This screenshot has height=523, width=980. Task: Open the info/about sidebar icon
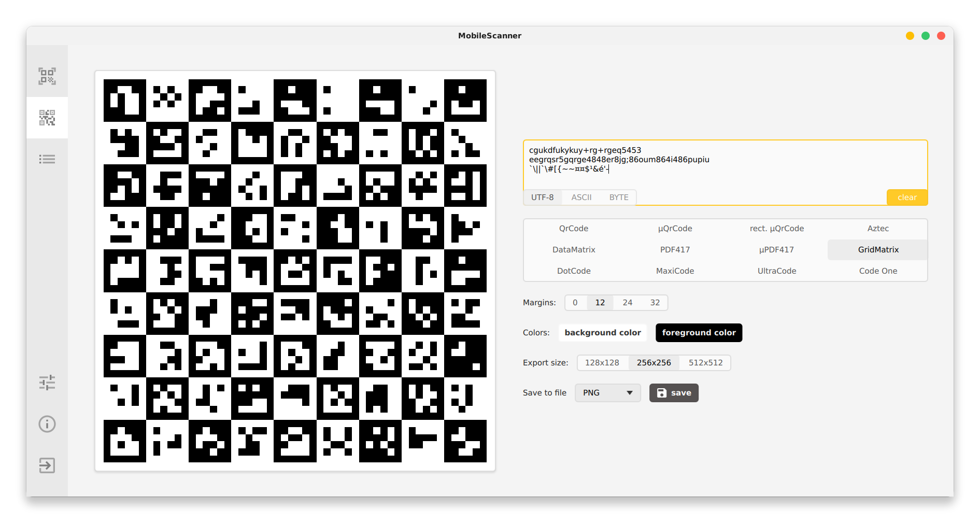tap(47, 424)
